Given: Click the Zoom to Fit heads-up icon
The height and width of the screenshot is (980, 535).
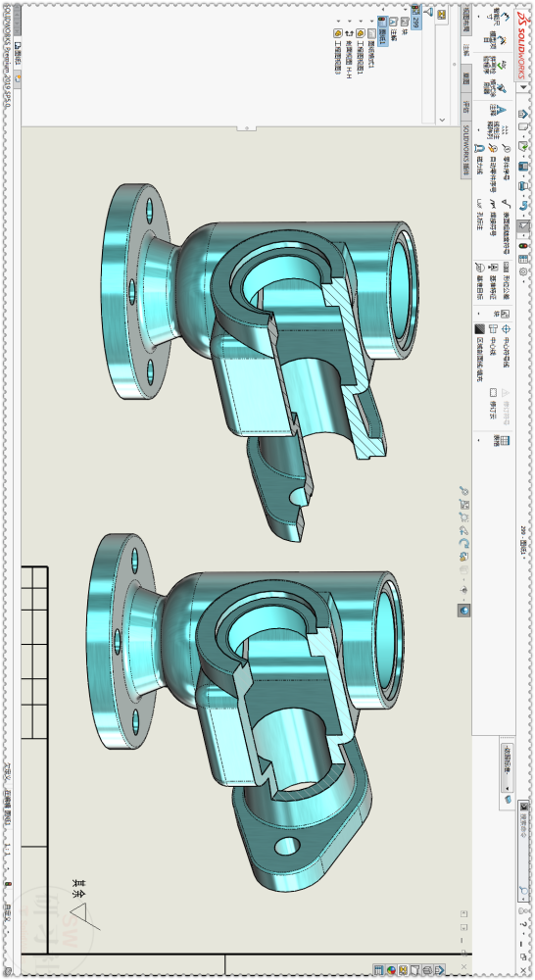Looking at the screenshot, I should pos(464,491).
